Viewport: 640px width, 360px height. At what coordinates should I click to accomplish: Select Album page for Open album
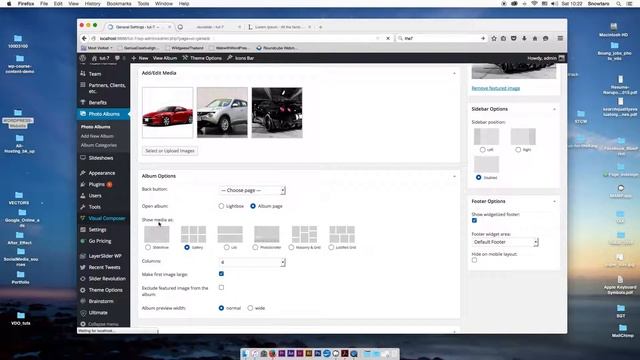click(253, 206)
